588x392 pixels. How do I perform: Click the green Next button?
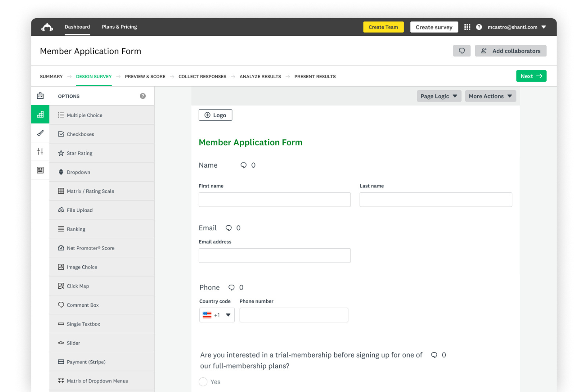pyautogui.click(x=531, y=76)
